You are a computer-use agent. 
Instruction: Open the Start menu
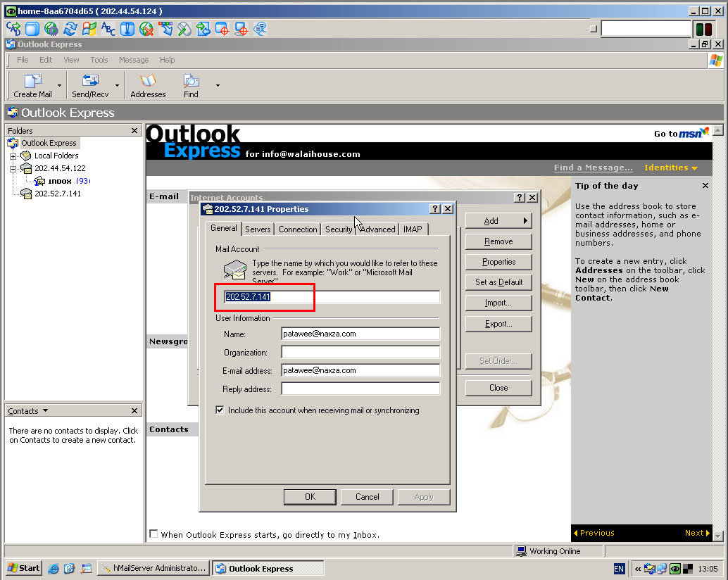point(24,569)
